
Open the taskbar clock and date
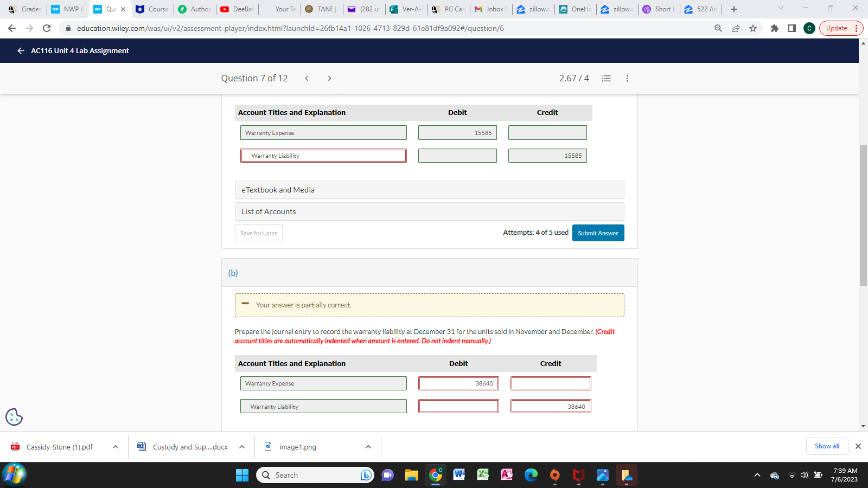coord(845,475)
